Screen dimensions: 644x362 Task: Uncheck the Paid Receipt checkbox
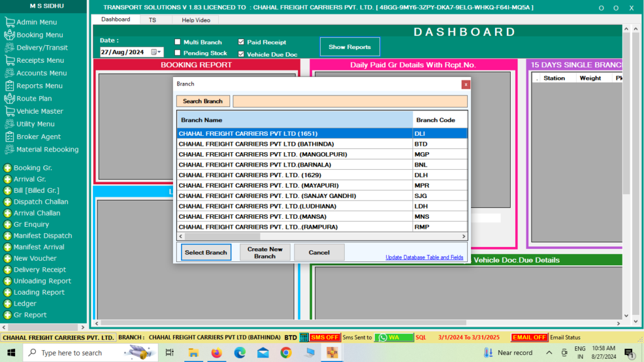[241, 42]
